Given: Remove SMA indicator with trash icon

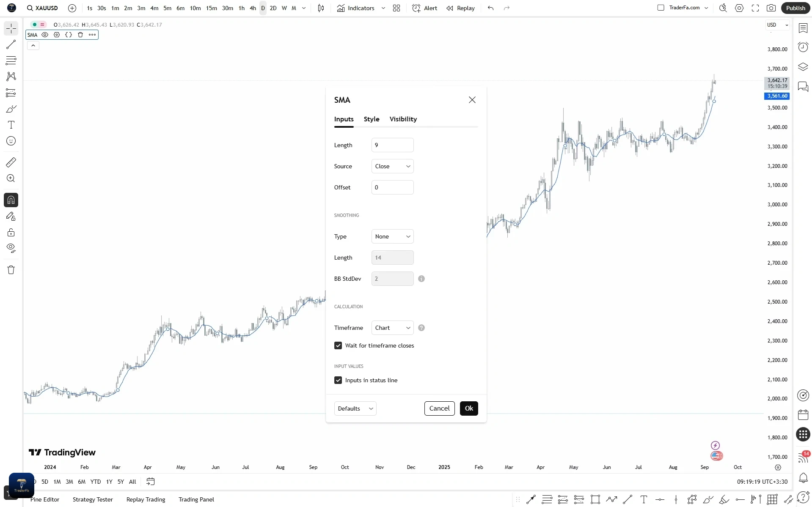Looking at the screenshot, I should (80, 35).
